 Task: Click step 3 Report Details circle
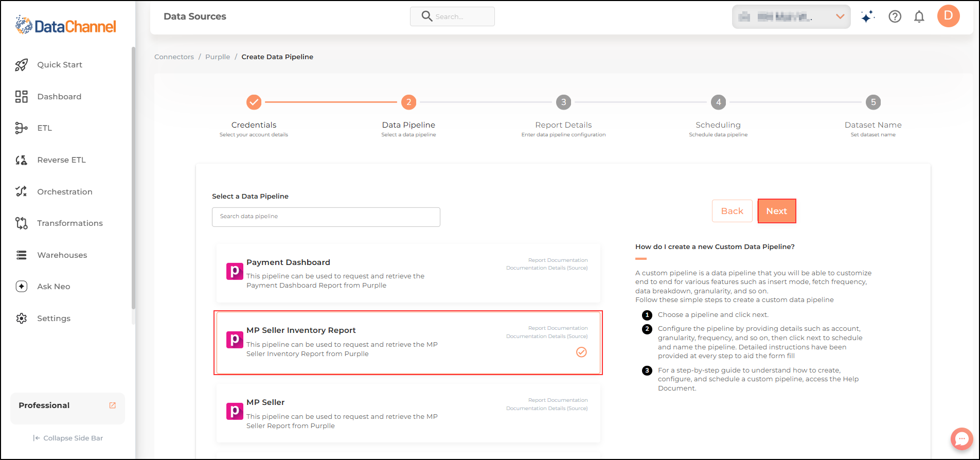563,102
